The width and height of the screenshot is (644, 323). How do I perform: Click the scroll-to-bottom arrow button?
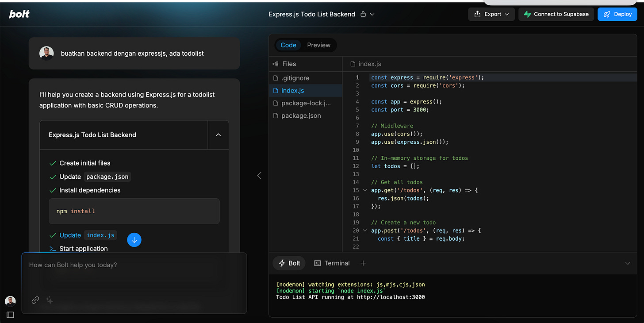click(x=134, y=240)
